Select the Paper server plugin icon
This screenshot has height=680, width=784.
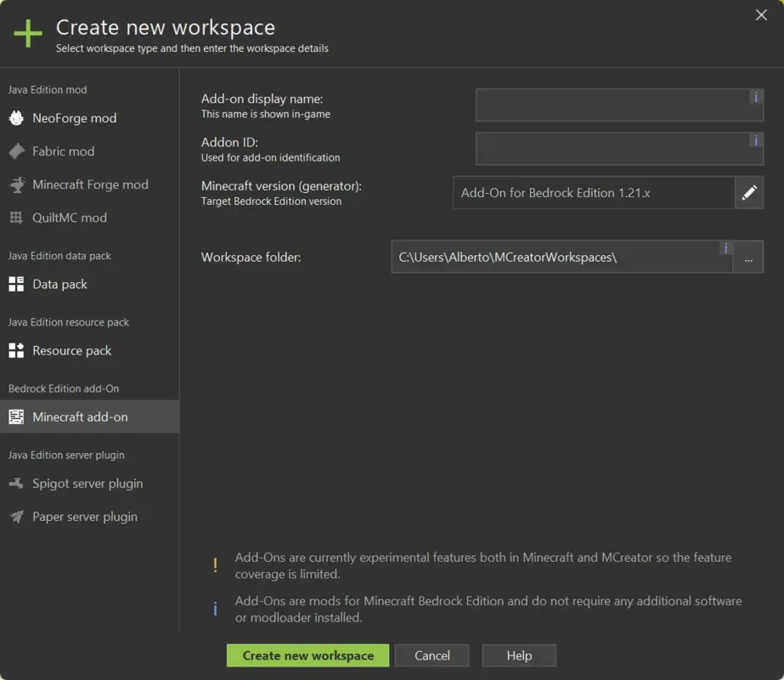tap(14, 516)
